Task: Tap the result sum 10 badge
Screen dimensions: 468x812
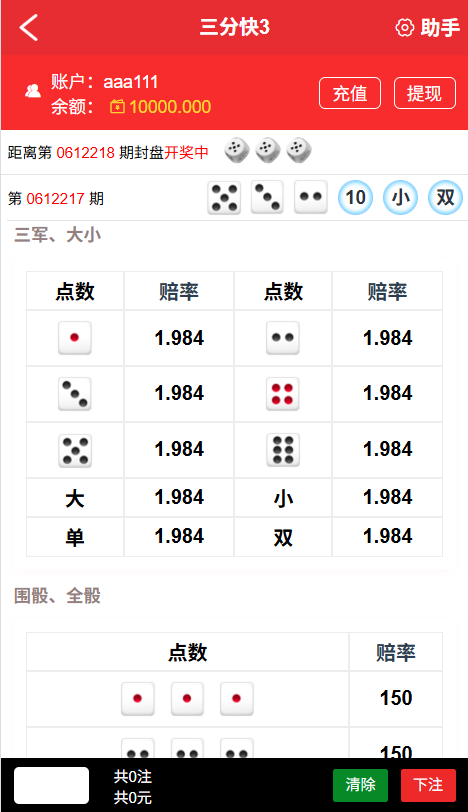Action: (355, 197)
